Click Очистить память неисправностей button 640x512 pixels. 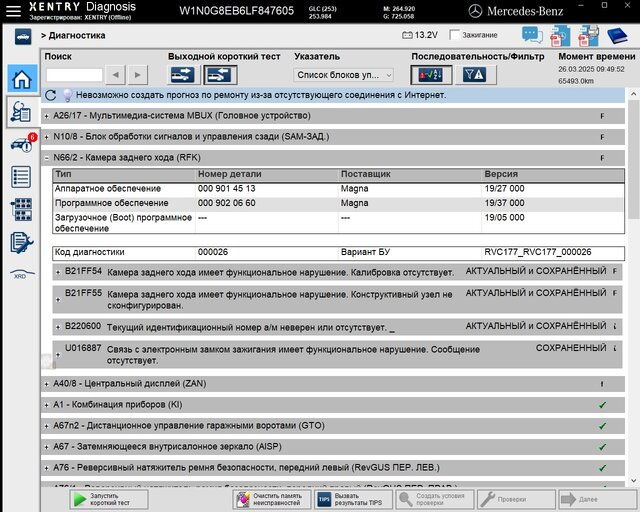(272, 499)
